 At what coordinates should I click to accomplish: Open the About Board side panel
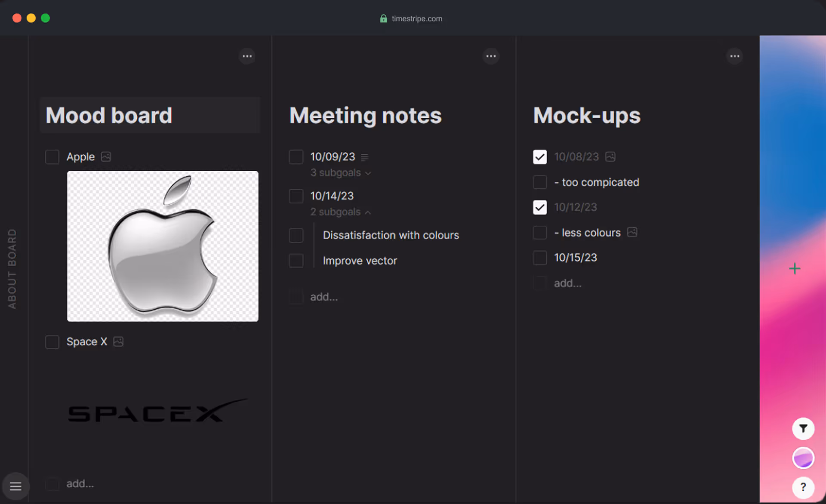click(12, 269)
